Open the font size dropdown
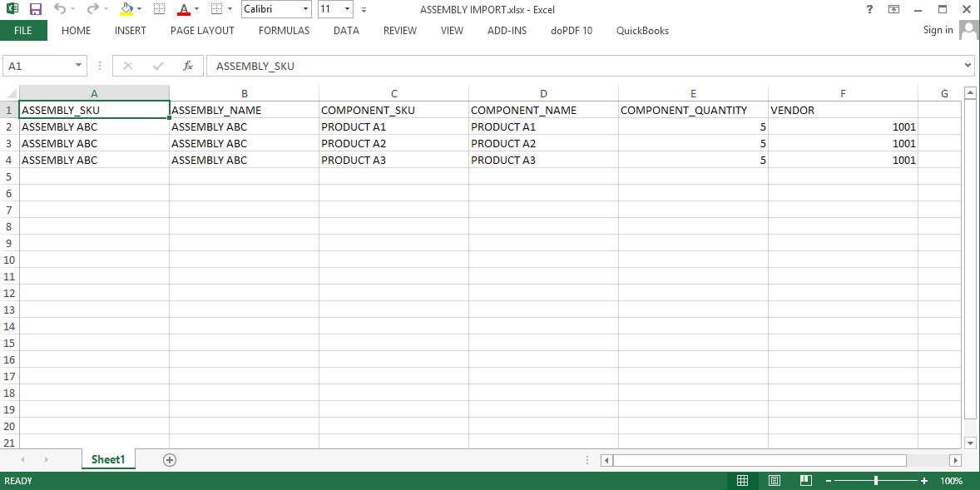The image size is (980, 490). pos(347,9)
